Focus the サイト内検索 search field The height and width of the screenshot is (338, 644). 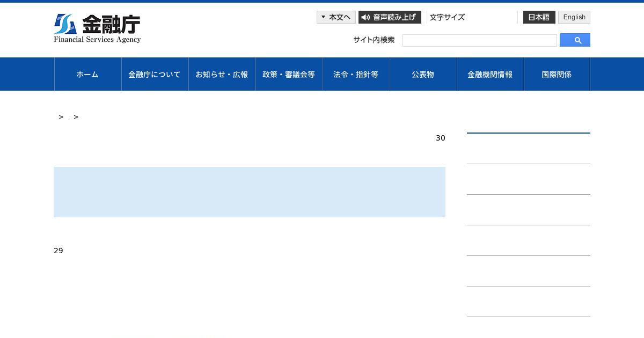tap(480, 40)
